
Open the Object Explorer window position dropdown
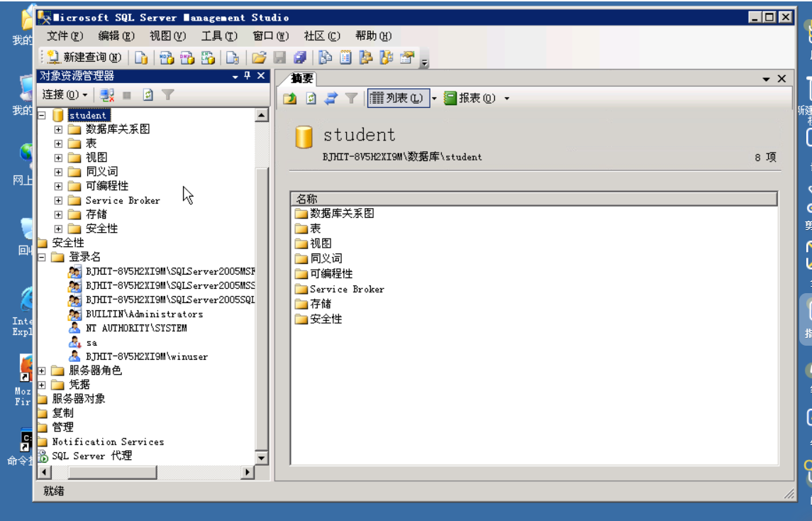coord(235,76)
